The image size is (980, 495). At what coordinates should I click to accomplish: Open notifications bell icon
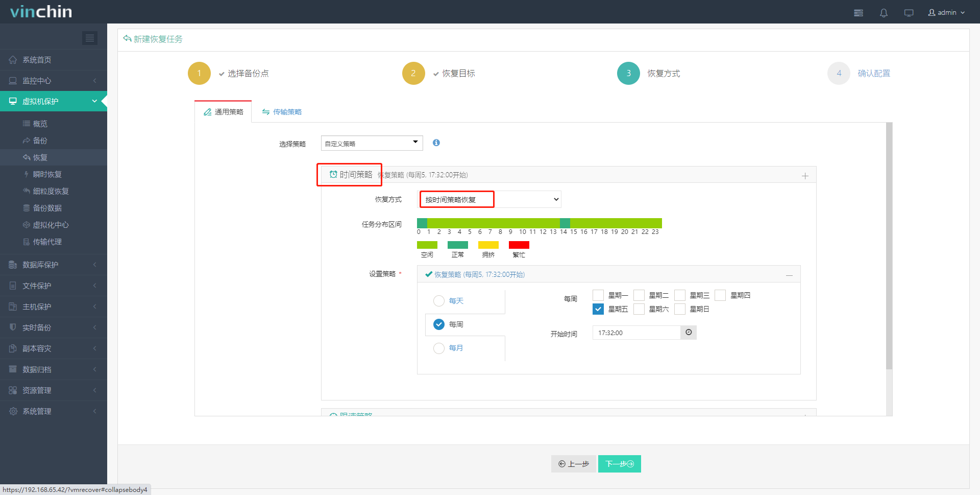coord(884,13)
